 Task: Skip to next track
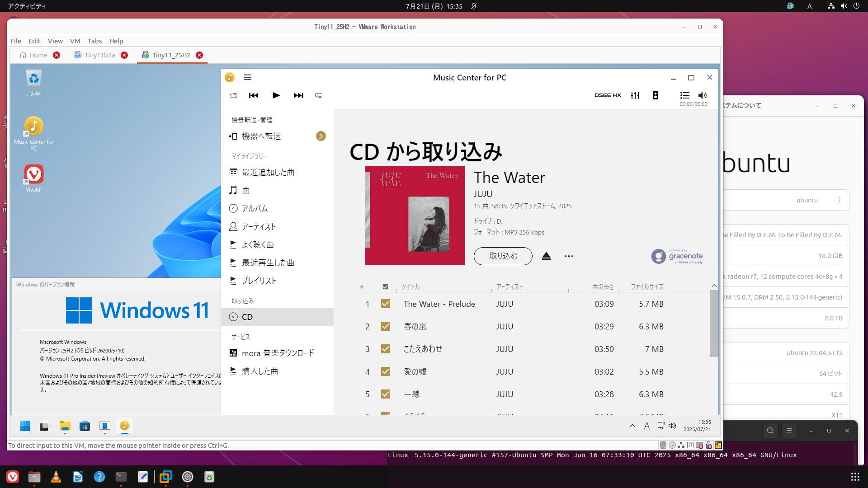click(x=298, y=95)
